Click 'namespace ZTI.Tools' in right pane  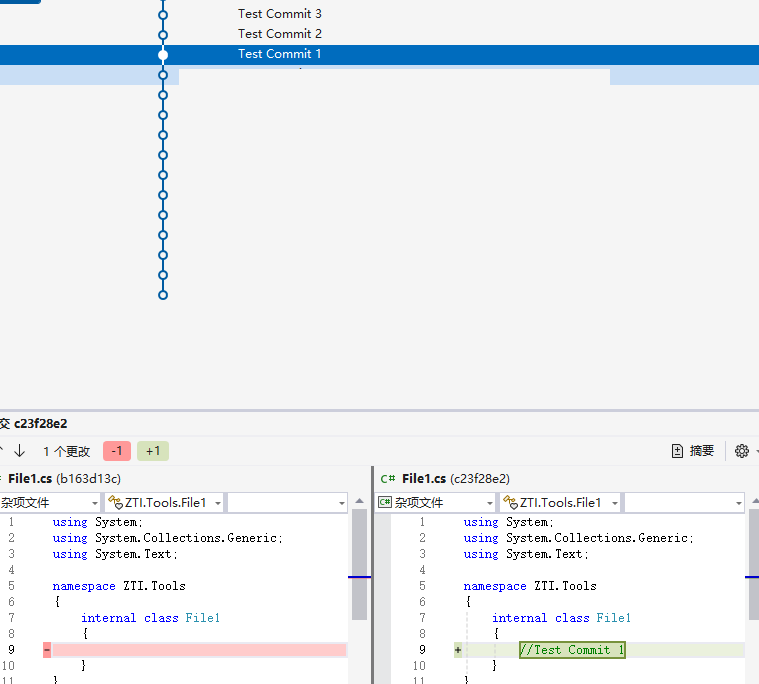click(530, 586)
